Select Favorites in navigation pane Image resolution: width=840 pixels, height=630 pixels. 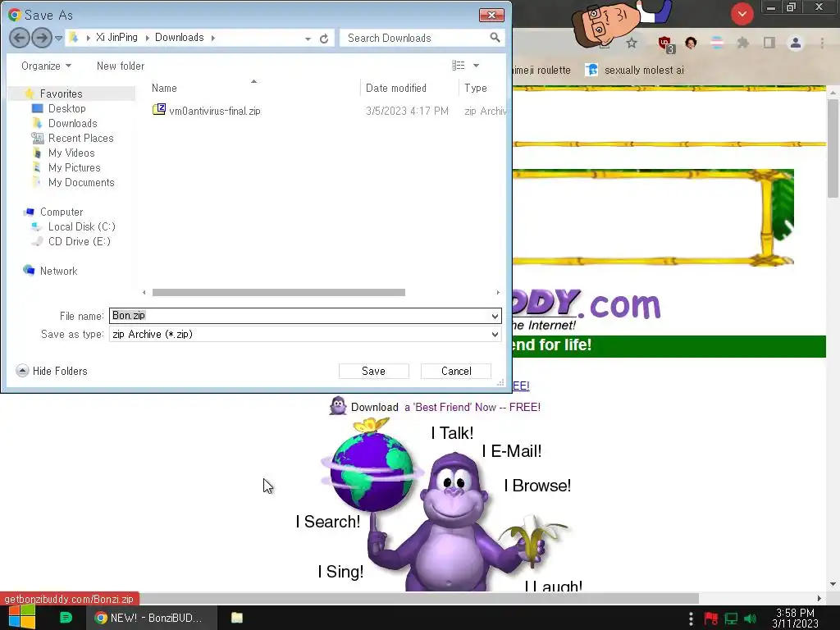(x=61, y=94)
